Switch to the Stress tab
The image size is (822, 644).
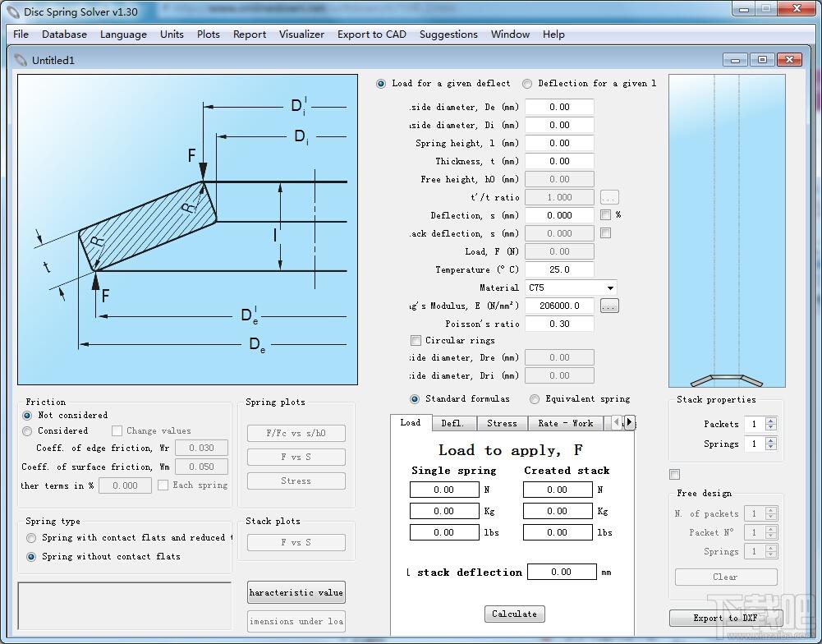pyautogui.click(x=502, y=423)
